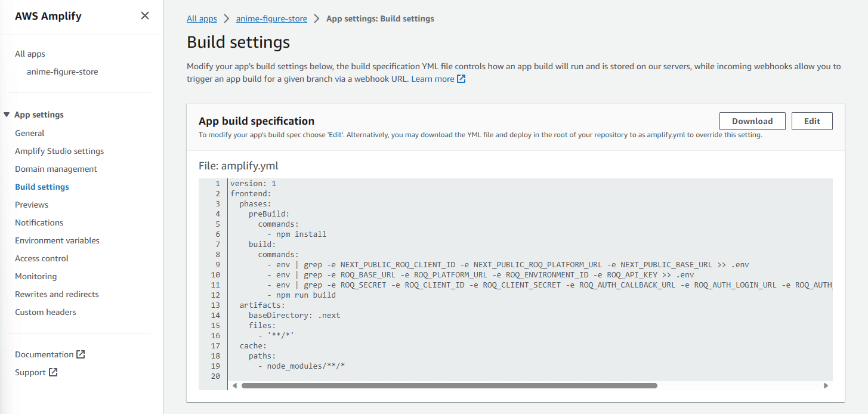Click the 'npm run build' line

click(x=301, y=295)
